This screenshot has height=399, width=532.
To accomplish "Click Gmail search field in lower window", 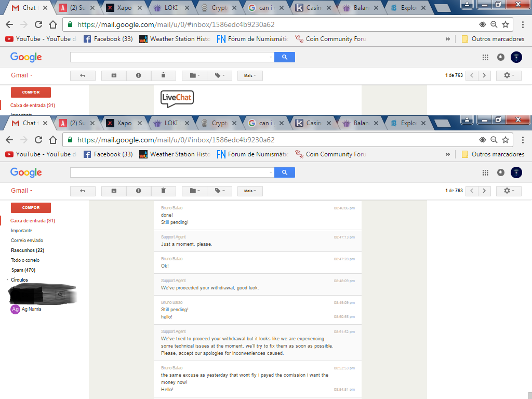I will [172, 172].
